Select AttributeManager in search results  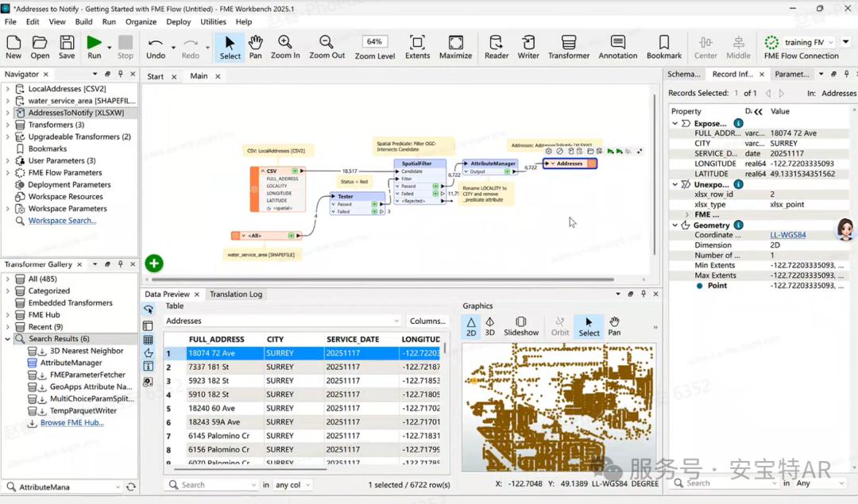[71, 363]
